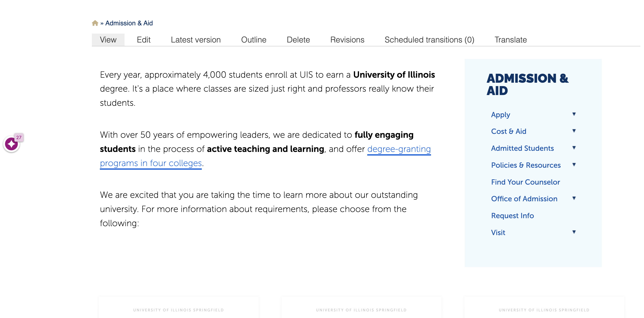Select the Latest version tab
Viewport: 644px width, 318px height.
(x=195, y=40)
